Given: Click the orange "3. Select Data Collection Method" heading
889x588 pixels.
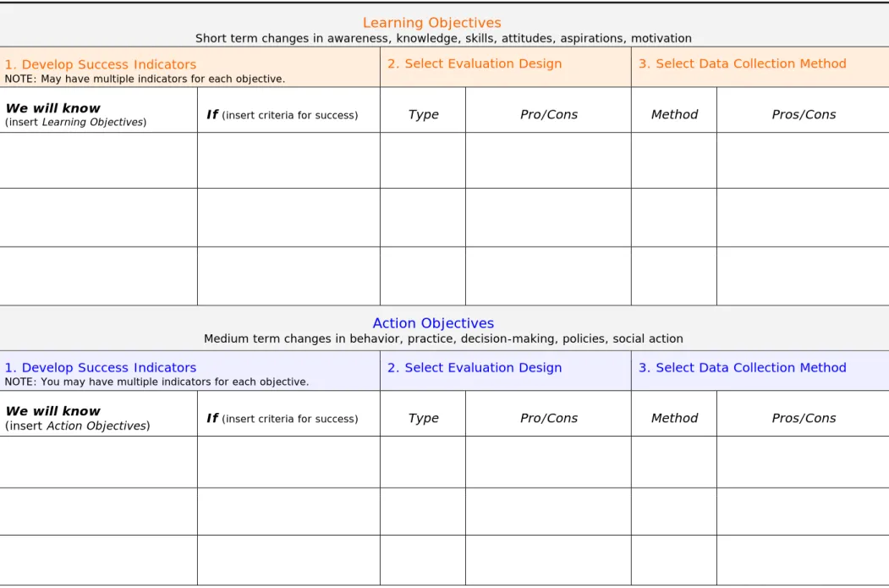Looking at the screenshot, I should 742,63.
